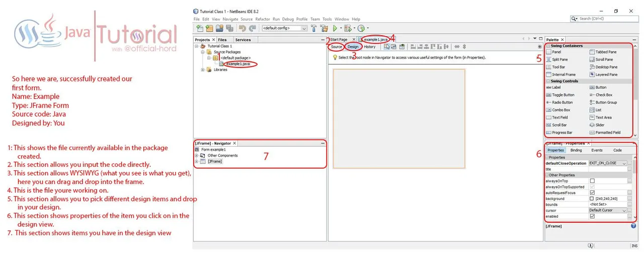644x258 pixels.
Task: Click the Debug Project icon
Action: [x=347, y=28]
